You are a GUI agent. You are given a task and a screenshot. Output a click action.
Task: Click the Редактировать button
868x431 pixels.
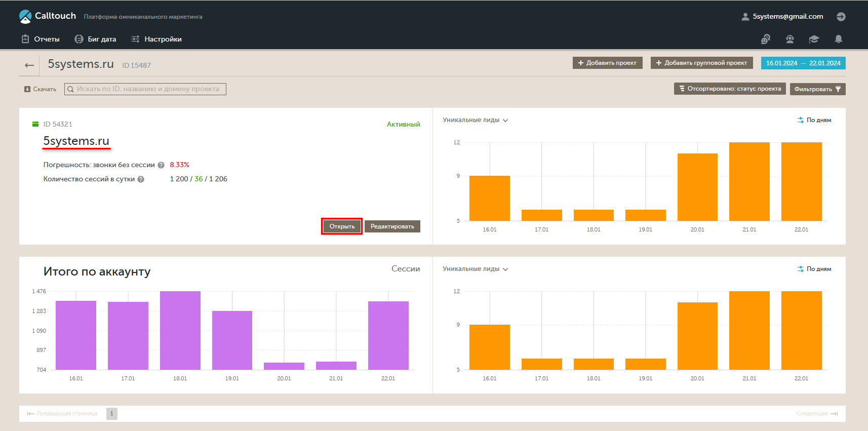(x=392, y=226)
